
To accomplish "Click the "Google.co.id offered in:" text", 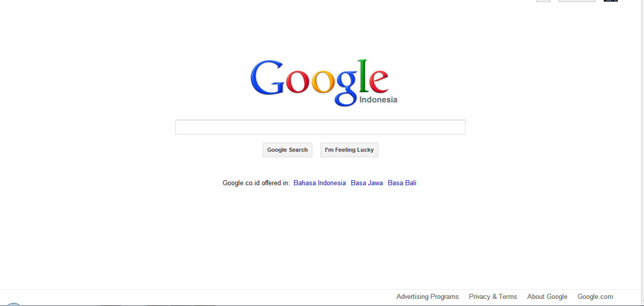I will coord(256,183).
